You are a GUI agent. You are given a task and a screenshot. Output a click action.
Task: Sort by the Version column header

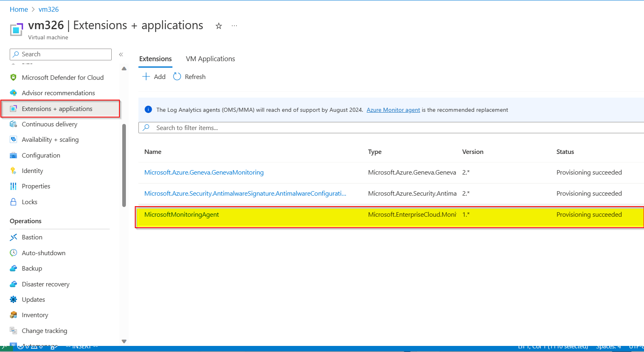(x=473, y=151)
